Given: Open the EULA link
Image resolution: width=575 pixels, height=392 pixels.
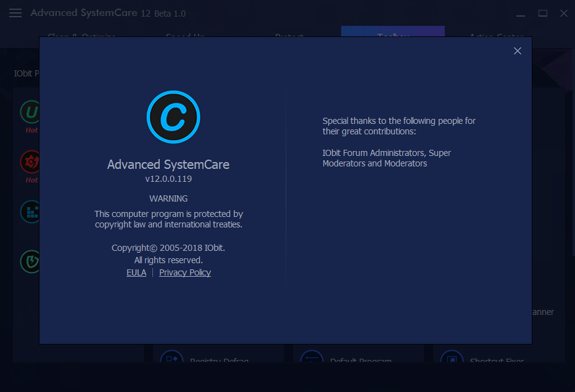Looking at the screenshot, I should (x=136, y=272).
